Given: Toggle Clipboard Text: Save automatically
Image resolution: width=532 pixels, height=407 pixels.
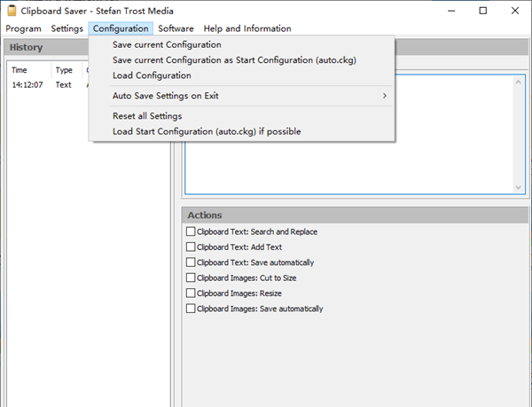Looking at the screenshot, I should [191, 262].
